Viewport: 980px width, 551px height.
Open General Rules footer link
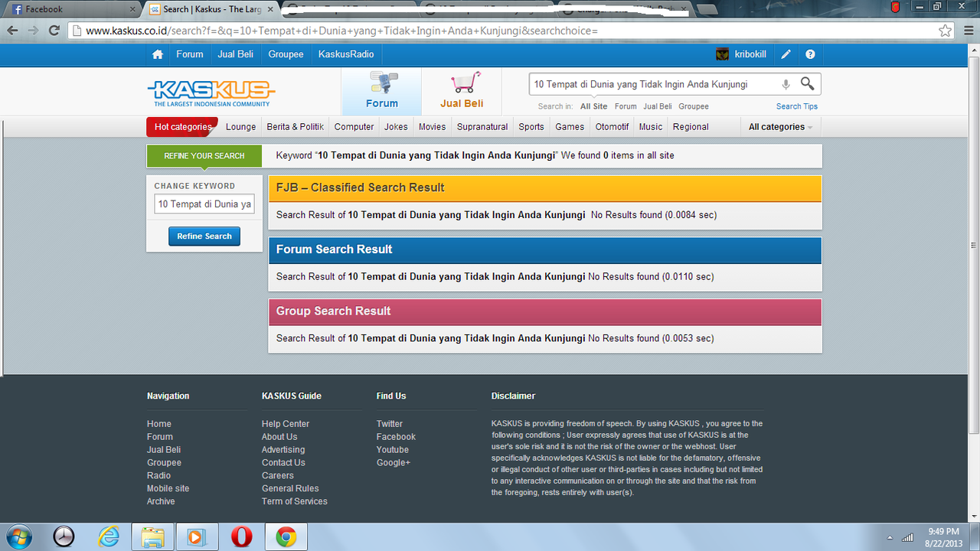pos(290,488)
